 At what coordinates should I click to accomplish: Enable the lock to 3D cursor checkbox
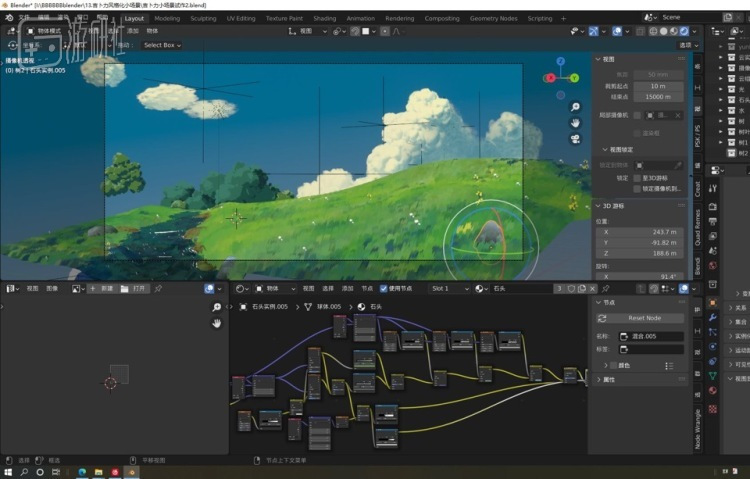point(637,178)
